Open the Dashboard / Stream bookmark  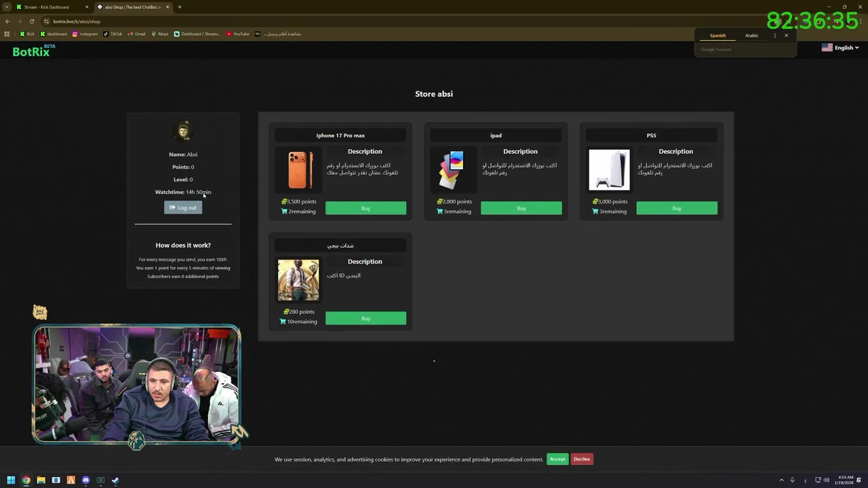pos(197,34)
